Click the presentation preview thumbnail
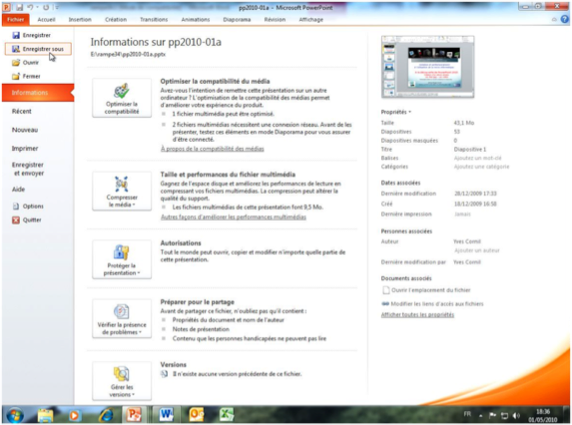The image size is (572, 425). (x=428, y=67)
